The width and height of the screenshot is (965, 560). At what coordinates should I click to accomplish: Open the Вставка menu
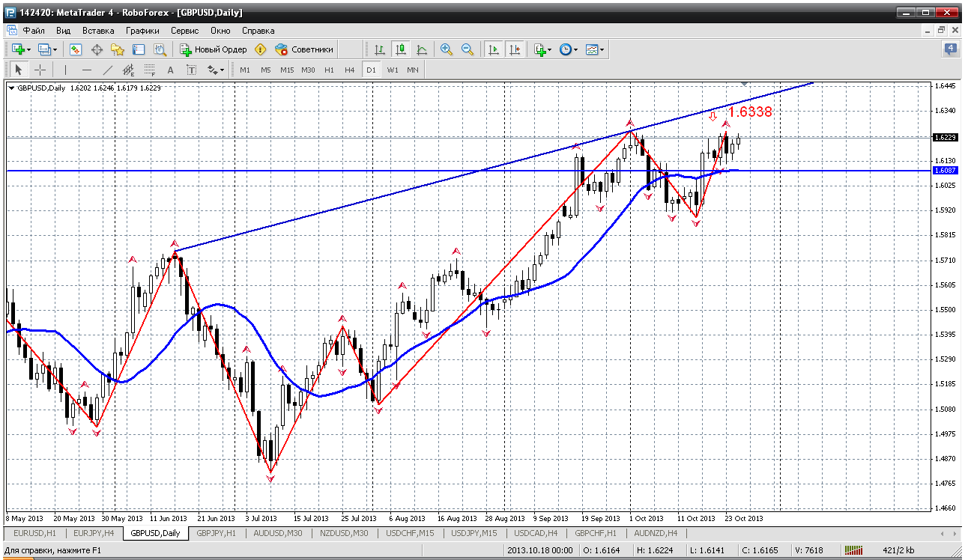(x=98, y=31)
